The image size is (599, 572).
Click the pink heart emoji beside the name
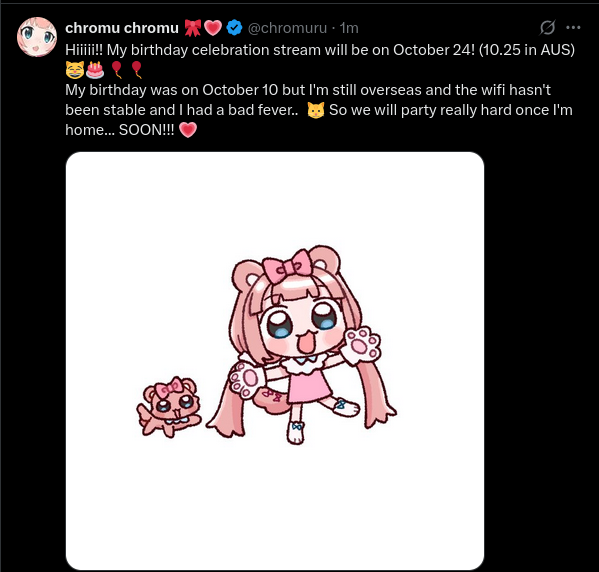(213, 28)
